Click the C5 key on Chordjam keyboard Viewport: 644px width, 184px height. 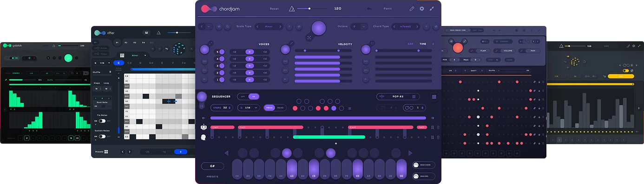pyautogui.click(x=314, y=169)
